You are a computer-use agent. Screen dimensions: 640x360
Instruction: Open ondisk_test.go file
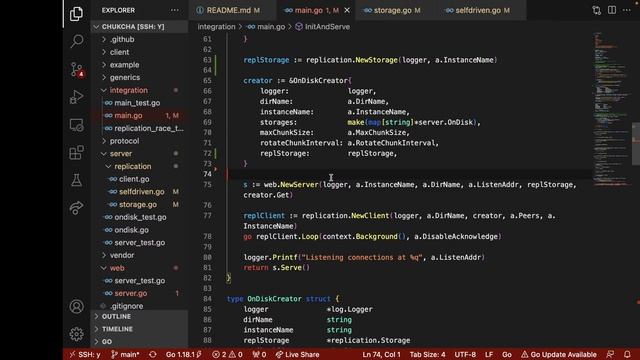click(140, 217)
